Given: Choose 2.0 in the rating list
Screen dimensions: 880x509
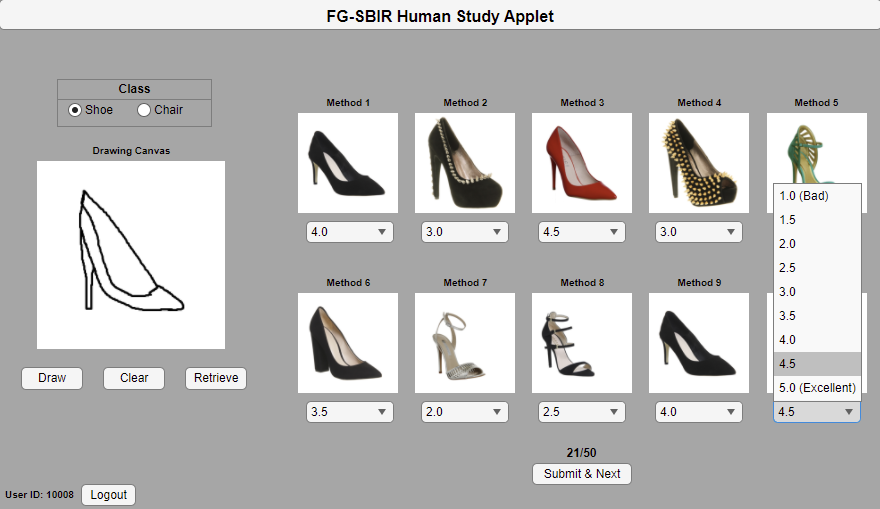Looking at the screenshot, I should click(817, 244).
